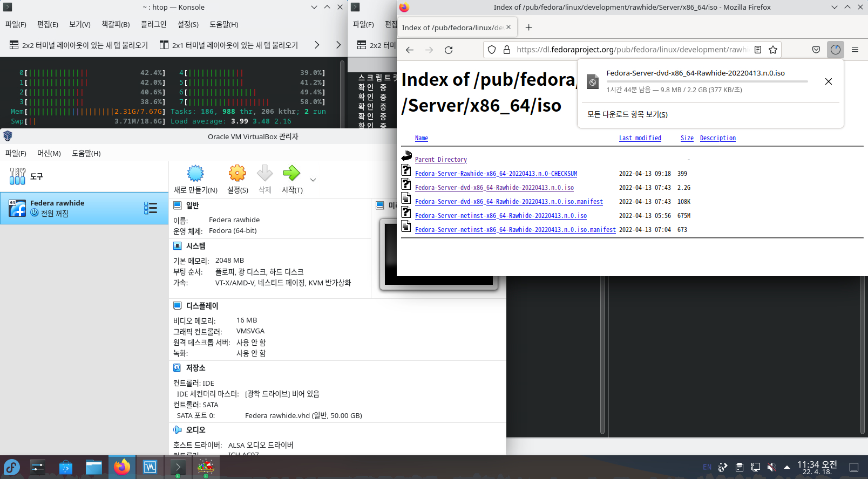
Task: Go back in Firefox history
Action: coord(410,50)
